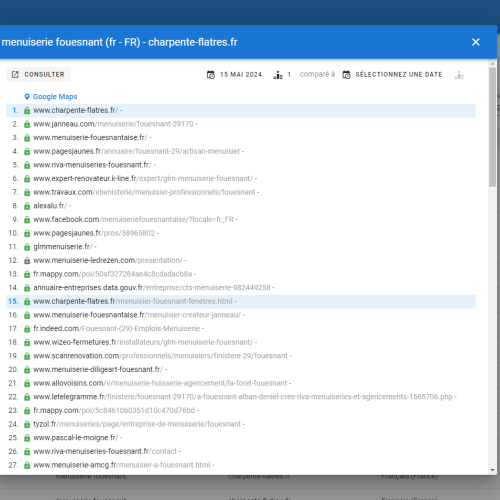The image size is (500, 500).
Task: Open the alexalu.fr result
Action: pos(50,206)
